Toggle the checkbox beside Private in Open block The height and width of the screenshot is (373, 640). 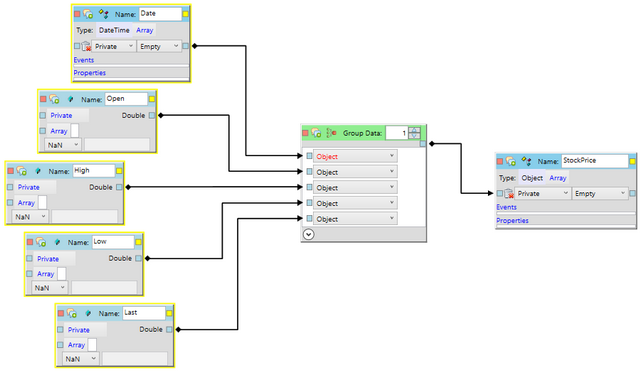click(43, 115)
